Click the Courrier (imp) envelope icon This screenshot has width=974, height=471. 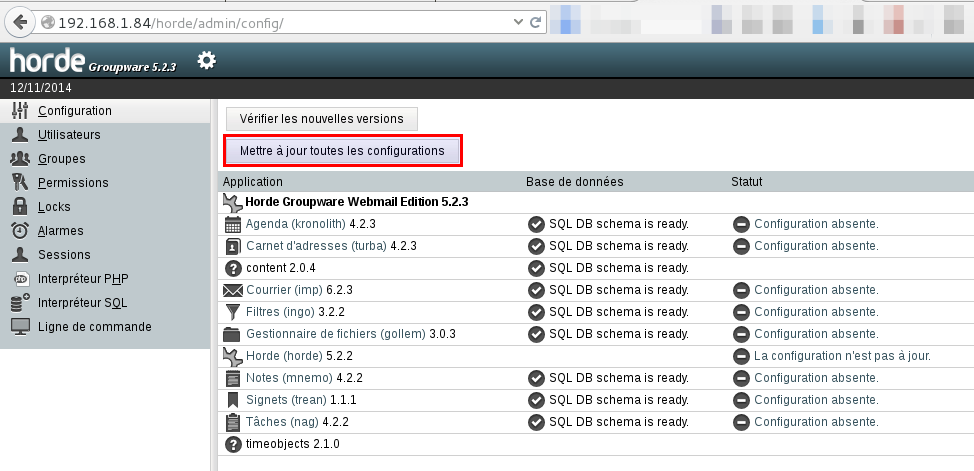[x=233, y=290]
